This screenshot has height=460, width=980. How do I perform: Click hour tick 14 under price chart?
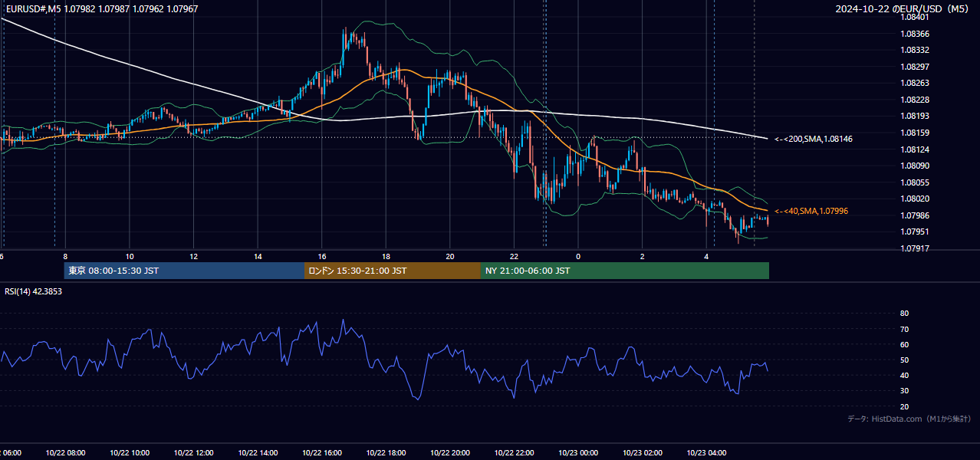pos(258,256)
